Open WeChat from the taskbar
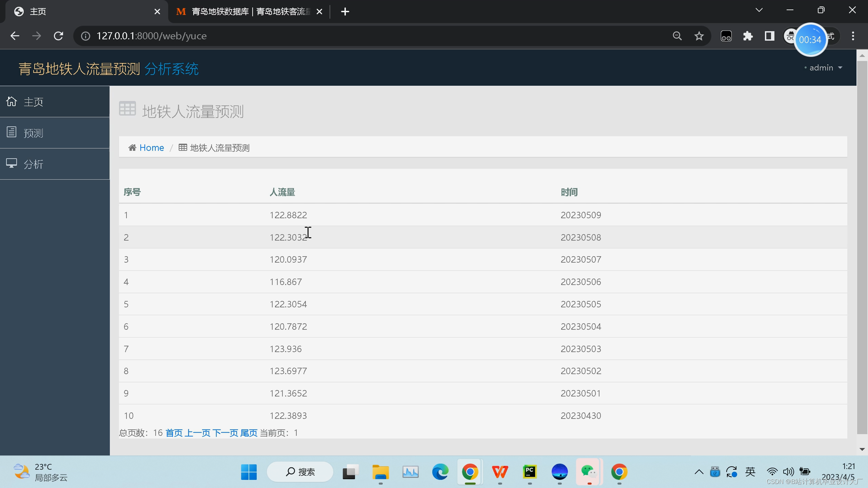Image resolution: width=868 pixels, height=488 pixels. [589, 472]
